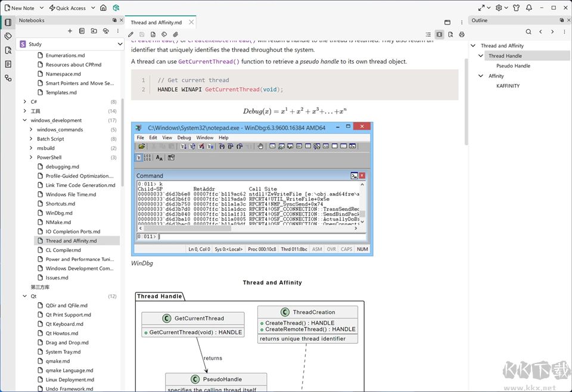
Task: Open the Quick Access dropdown arrow
Action: [93, 8]
